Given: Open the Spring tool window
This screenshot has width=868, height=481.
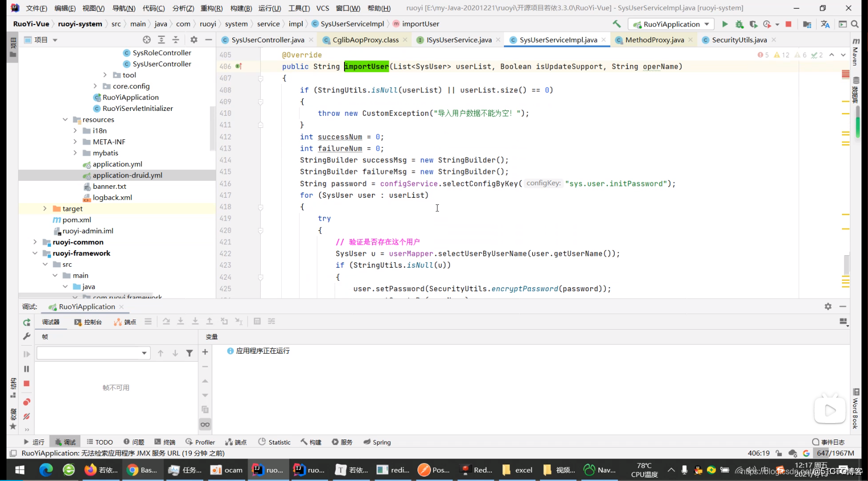Looking at the screenshot, I should (377, 442).
